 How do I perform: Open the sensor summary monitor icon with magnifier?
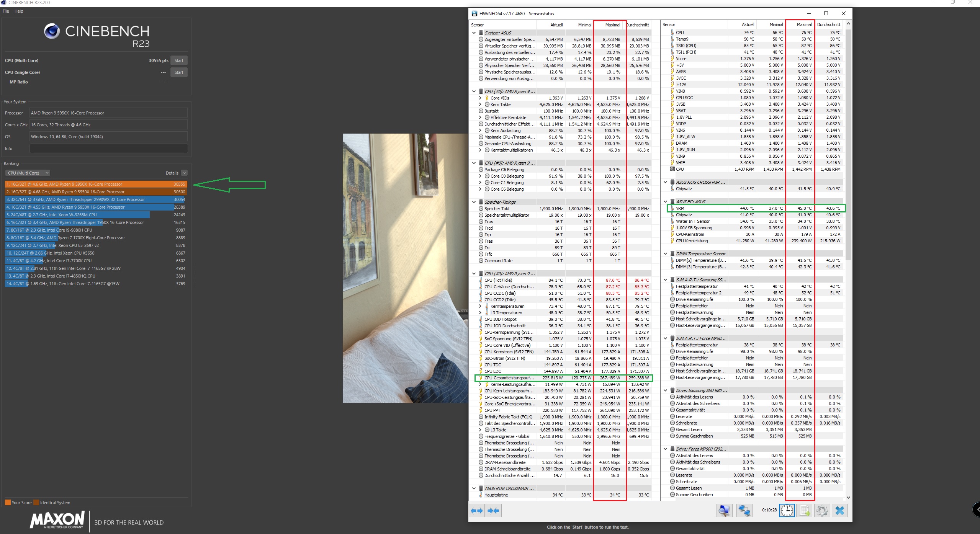(724, 511)
